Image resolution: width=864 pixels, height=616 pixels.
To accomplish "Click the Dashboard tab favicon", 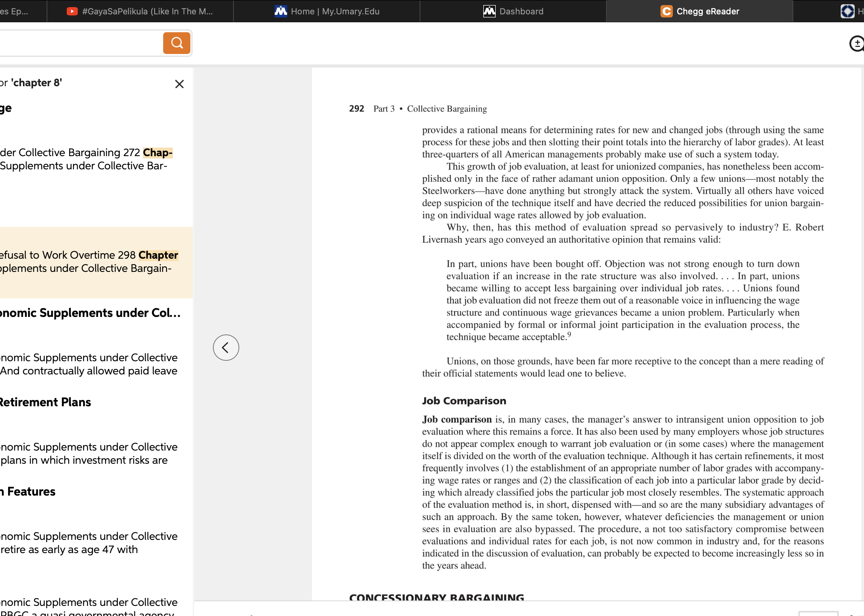I will (x=489, y=11).
